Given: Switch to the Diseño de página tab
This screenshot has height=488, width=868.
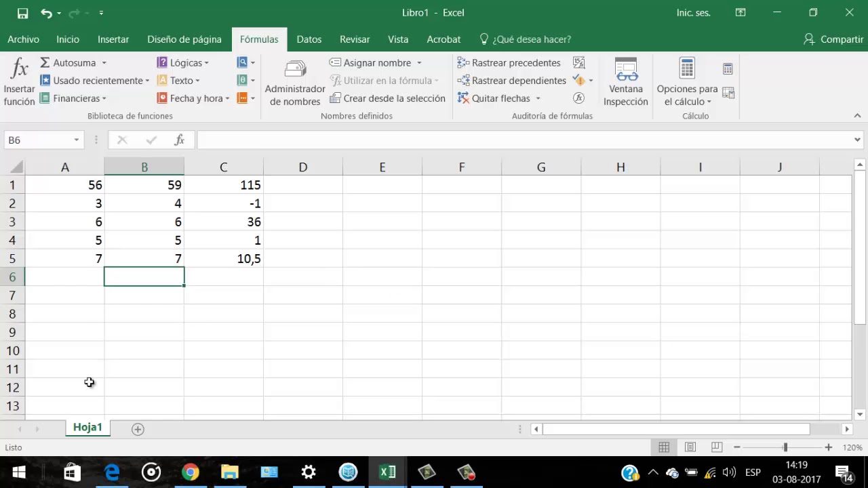Looking at the screenshot, I should point(184,39).
